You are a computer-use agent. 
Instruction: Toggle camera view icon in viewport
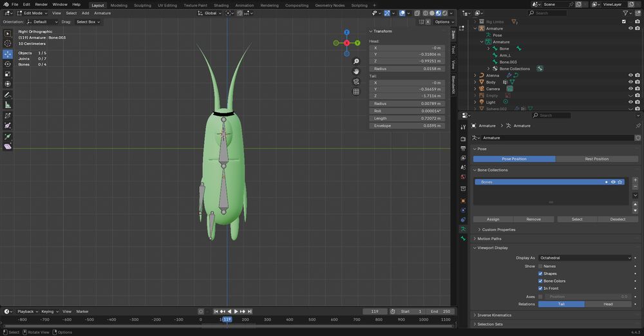[x=356, y=81]
